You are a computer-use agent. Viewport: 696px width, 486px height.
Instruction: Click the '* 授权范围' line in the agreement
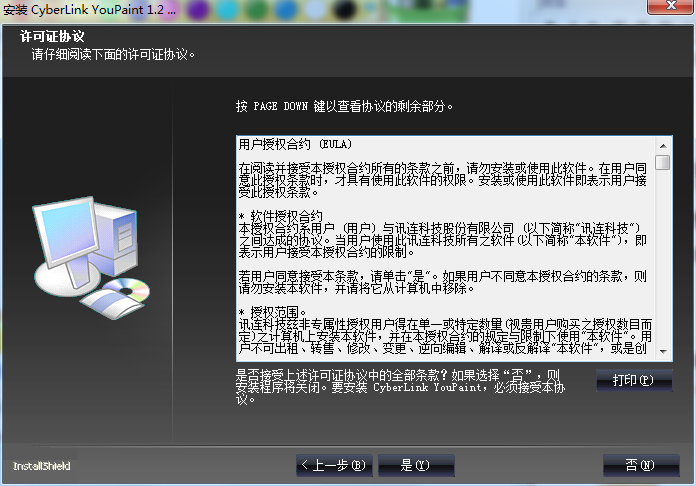tap(272, 312)
